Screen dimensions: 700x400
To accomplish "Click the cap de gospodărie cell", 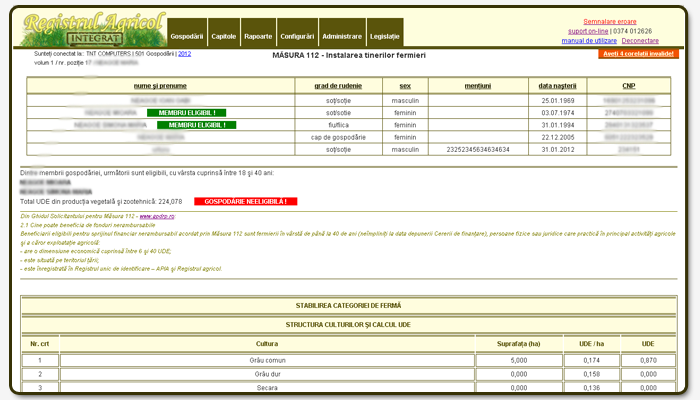I will click(338, 138).
